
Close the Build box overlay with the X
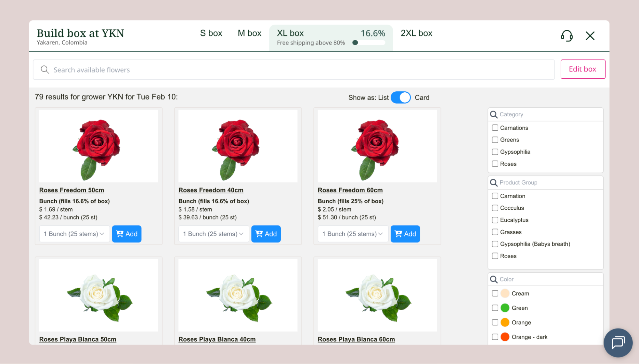click(x=590, y=36)
